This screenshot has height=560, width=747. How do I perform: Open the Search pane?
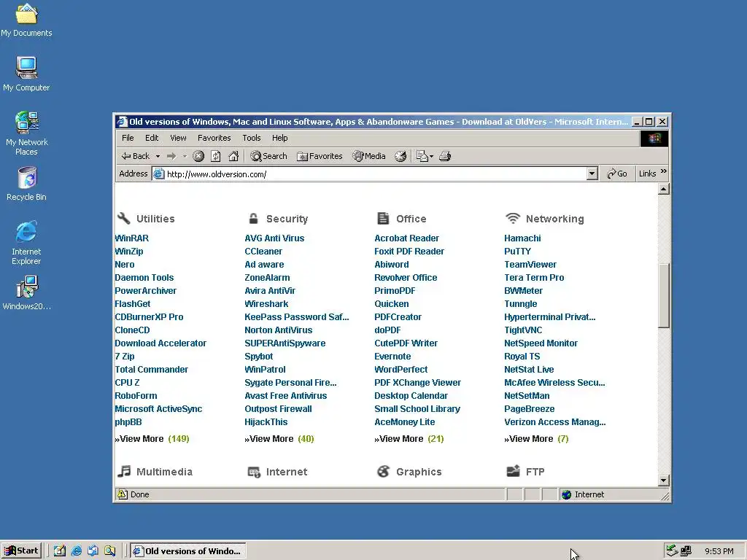[x=268, y=156]
